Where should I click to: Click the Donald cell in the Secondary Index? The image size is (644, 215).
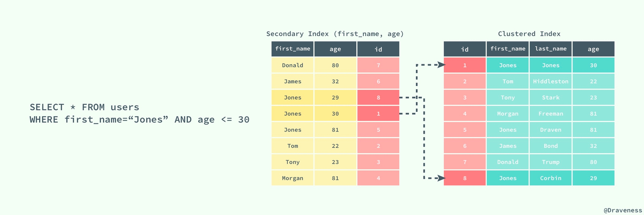(292, 65)
